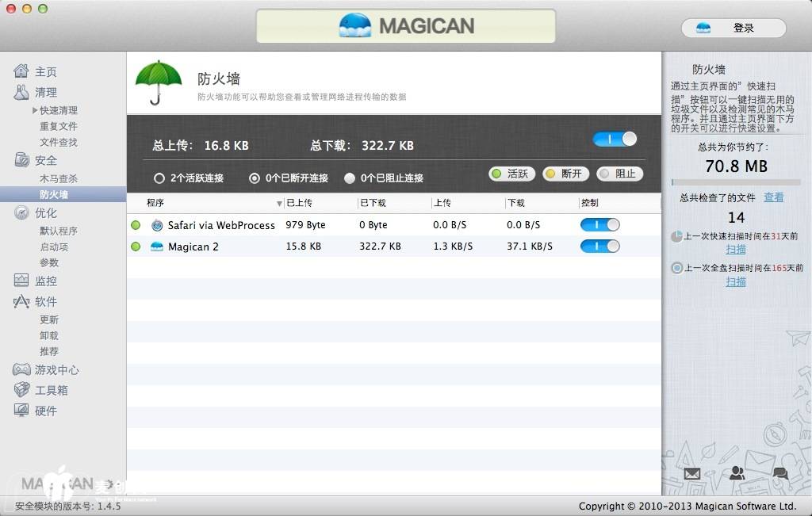Image resolution: width=812 pixels, height=516 pixels.
Task: Disable the Safari via WebProcess control switch
Action: [x=599, y=225]
